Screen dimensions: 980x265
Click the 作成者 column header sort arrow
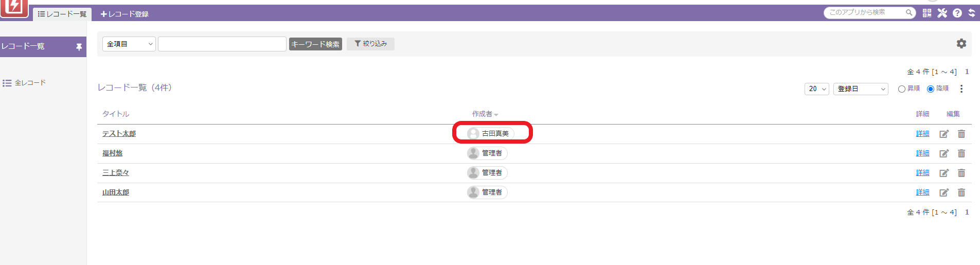tap(496, 115)
